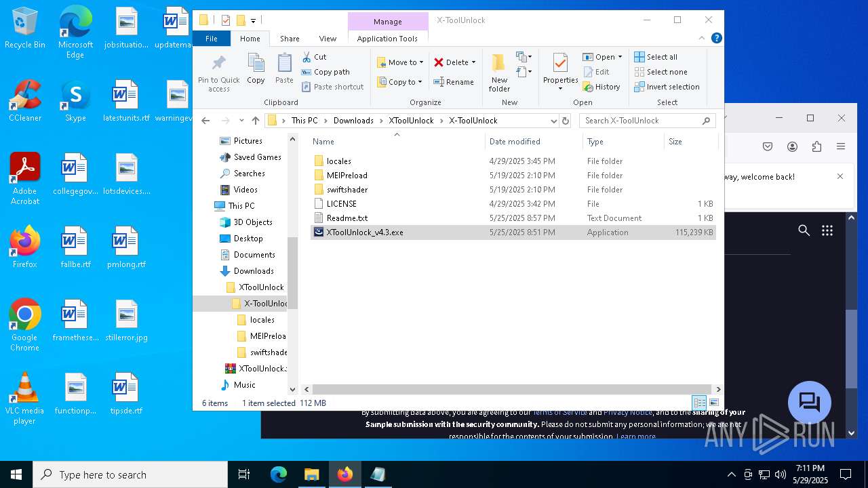Open the Recycle Bin desktop icon
Image resolution: width=868 pixels, height=488 pixels.
[x=24, y=28]
